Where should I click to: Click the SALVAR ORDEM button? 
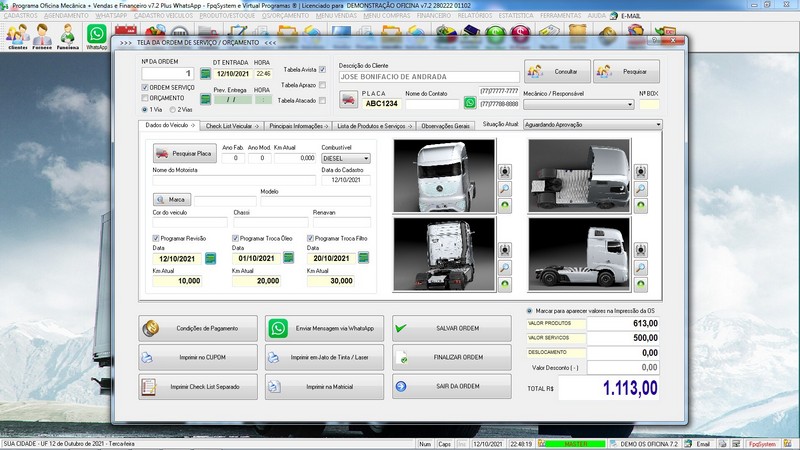[x=452, y=328]
